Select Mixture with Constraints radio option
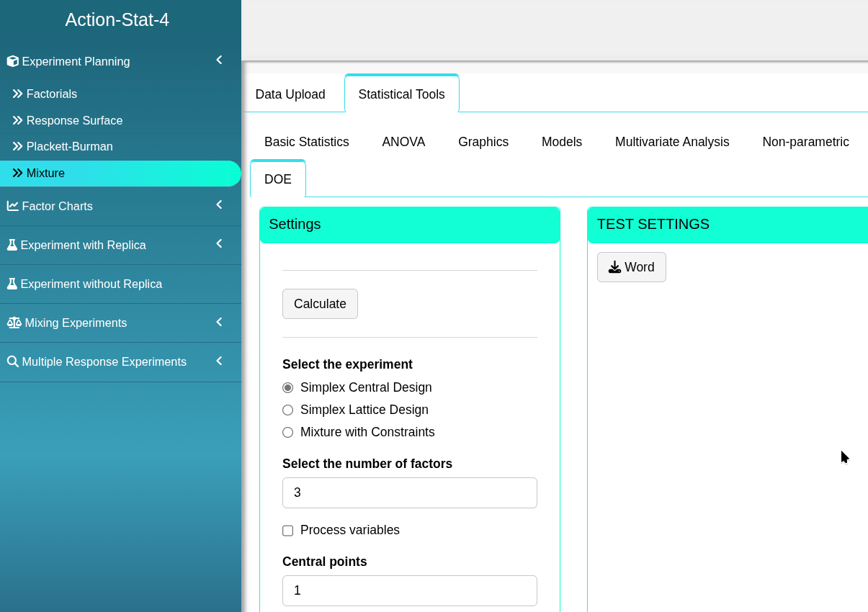Screen dimensions: 868x612 click(x=288, y=432)
